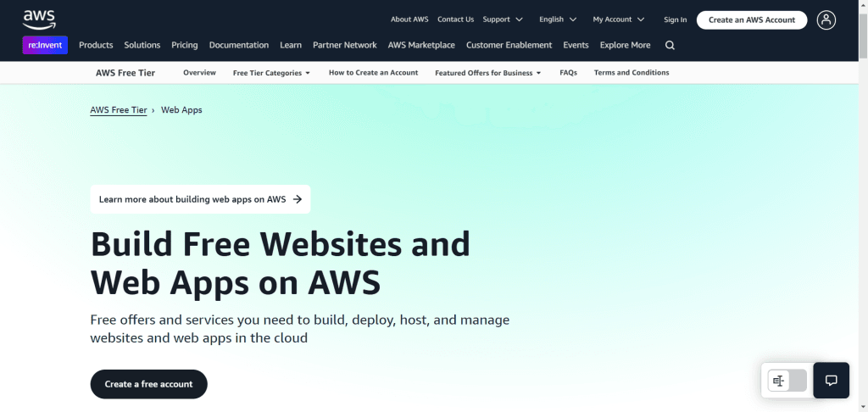This screenshot has height=412, width=868.
Task: Open the Explore More menu
Action: pyautogui.click(x=625, y=46)
